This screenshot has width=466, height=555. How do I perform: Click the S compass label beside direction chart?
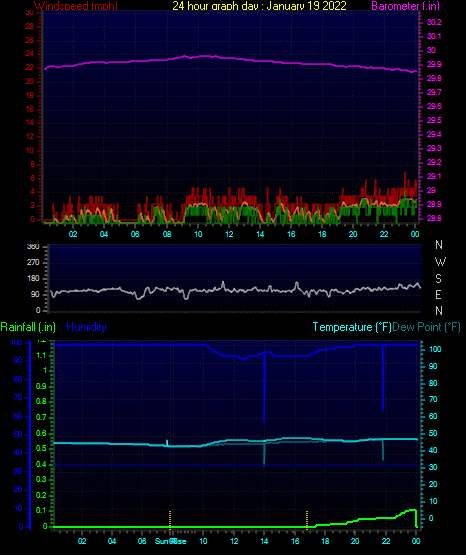pos(438,279)
